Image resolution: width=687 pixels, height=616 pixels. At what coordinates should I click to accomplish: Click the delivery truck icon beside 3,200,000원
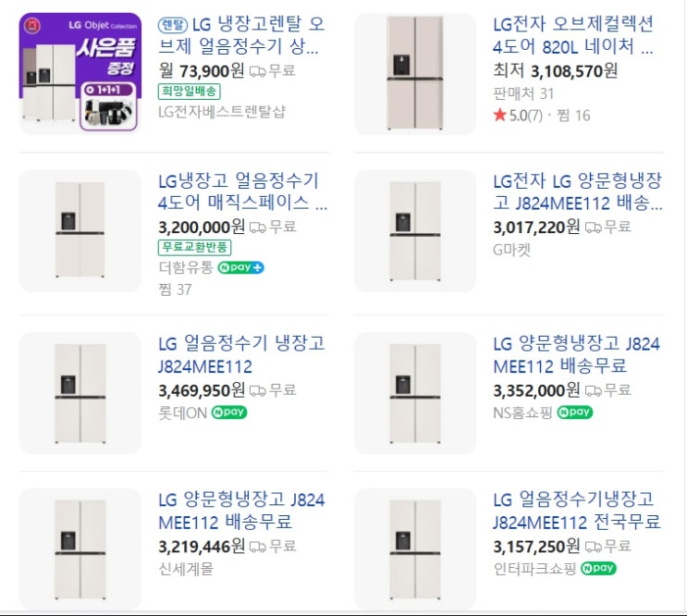pos(257,227)
